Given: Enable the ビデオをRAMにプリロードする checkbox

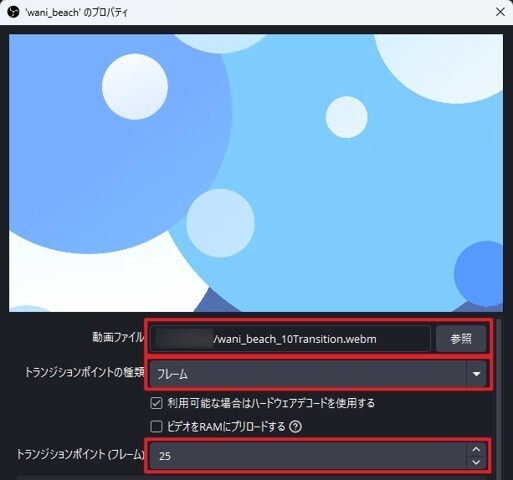Looking at the screenshot, I should [156, 426].
